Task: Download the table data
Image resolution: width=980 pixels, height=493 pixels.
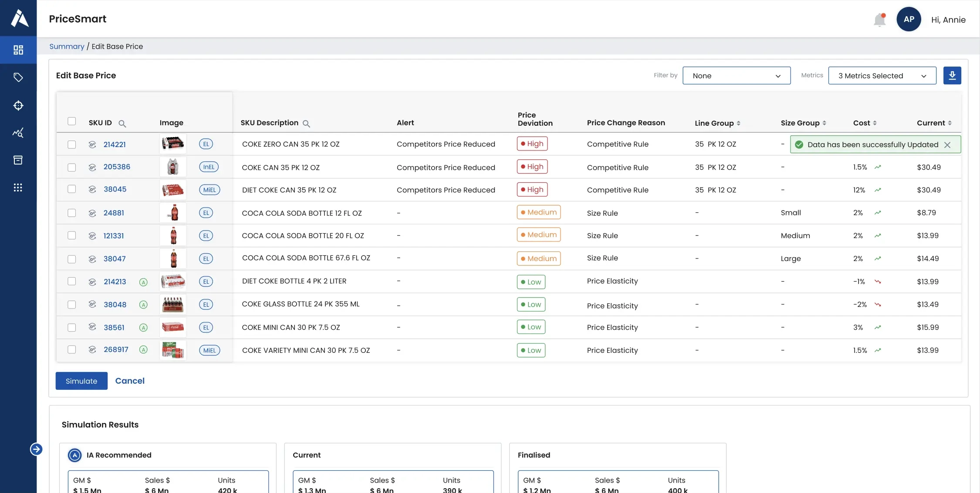Action: click(x=952, y=76)
